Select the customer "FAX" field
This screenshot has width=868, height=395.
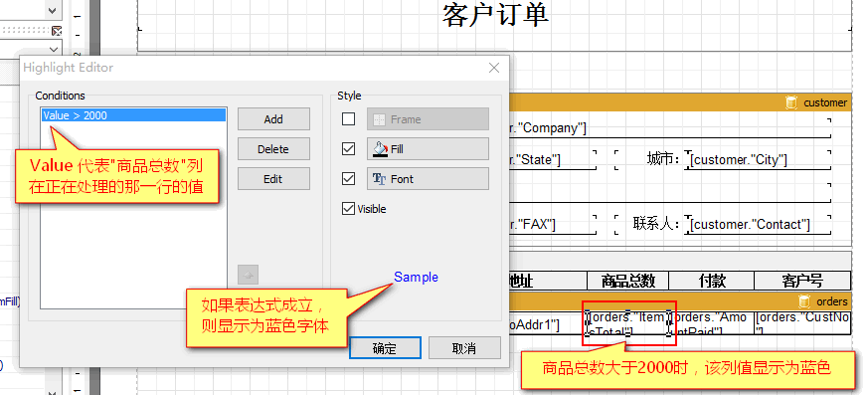553,224
